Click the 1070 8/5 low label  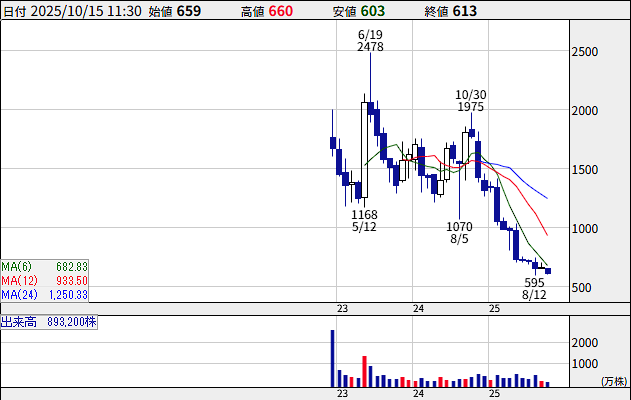click(x=459, y=233)
